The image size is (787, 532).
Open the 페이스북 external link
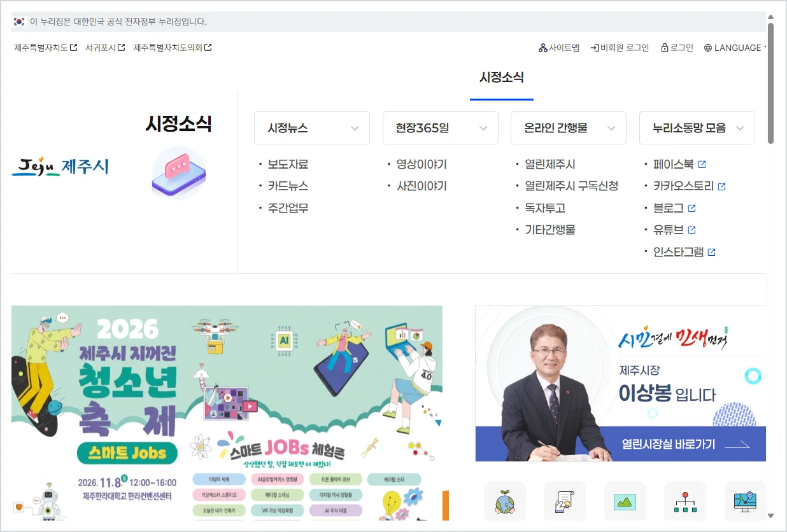(x=679, y=164)
